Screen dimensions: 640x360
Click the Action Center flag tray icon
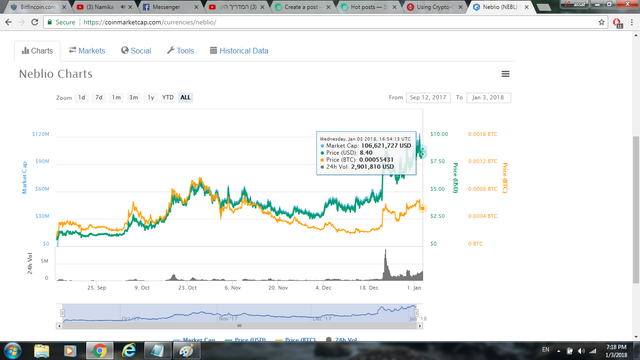tap(569, 351)
